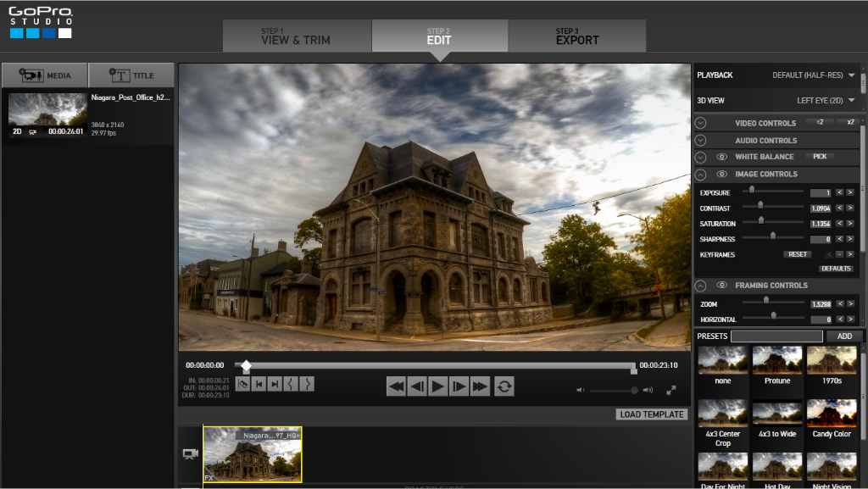Viewport: 868px width, 489px height.
Task: Decrease exposure with the left arrow
Action: 840,192
